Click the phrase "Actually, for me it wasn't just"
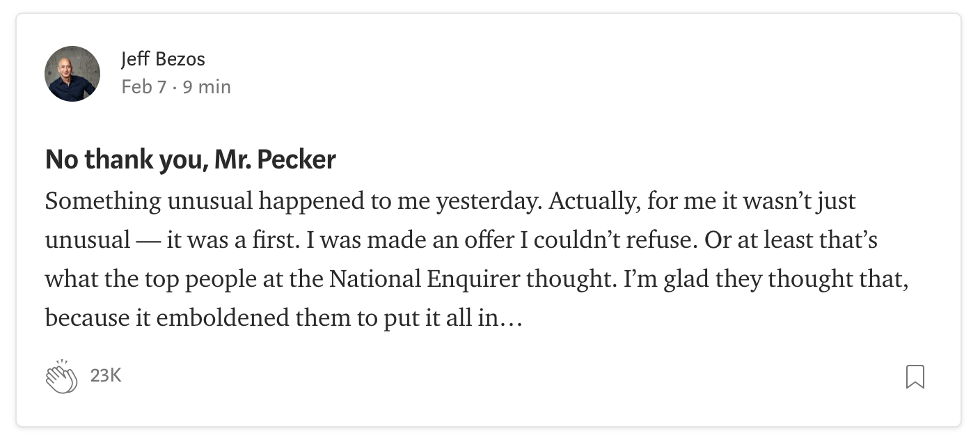The height and width of the screenshot is (447, 980). pos(702,201)
